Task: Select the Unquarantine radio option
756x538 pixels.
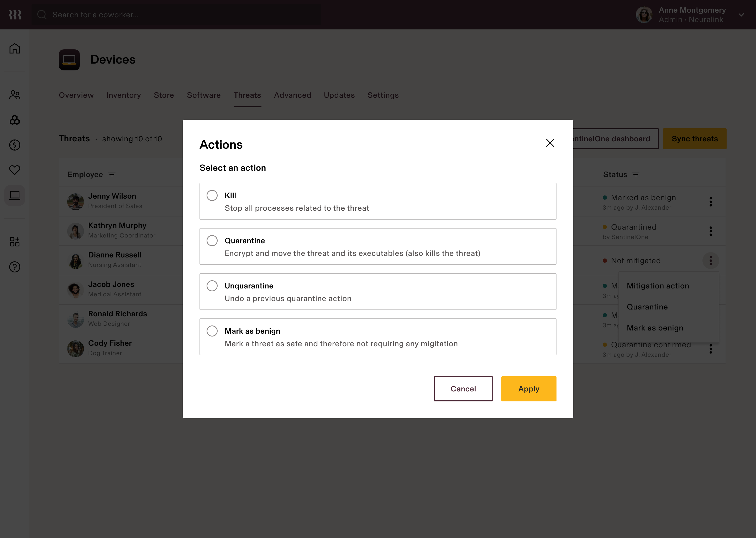Action: pos(212,286)
